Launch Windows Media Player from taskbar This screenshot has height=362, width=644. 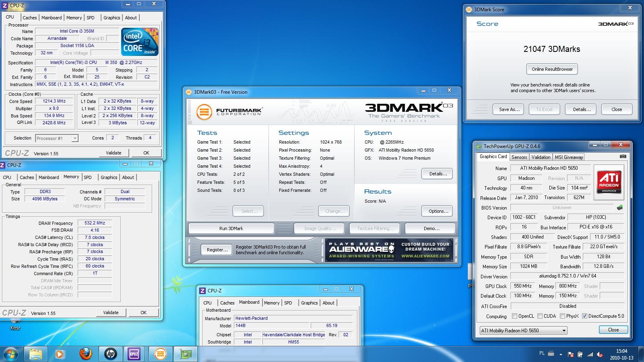tap(60, 354)
